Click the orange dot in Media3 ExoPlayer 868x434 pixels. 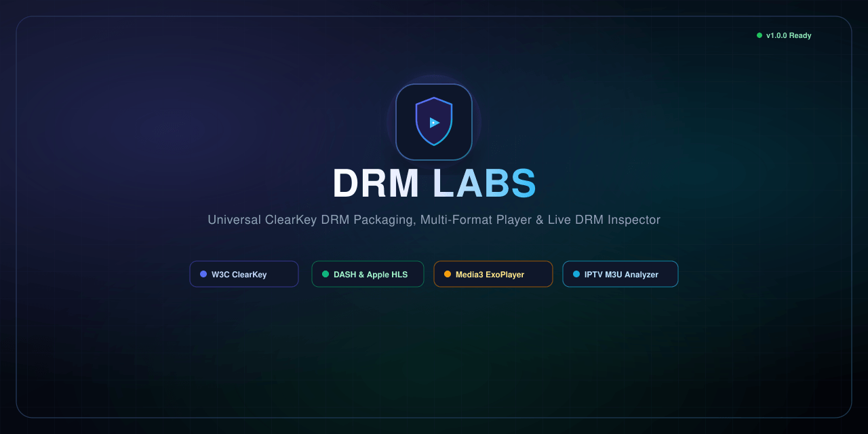click(448, 274)
